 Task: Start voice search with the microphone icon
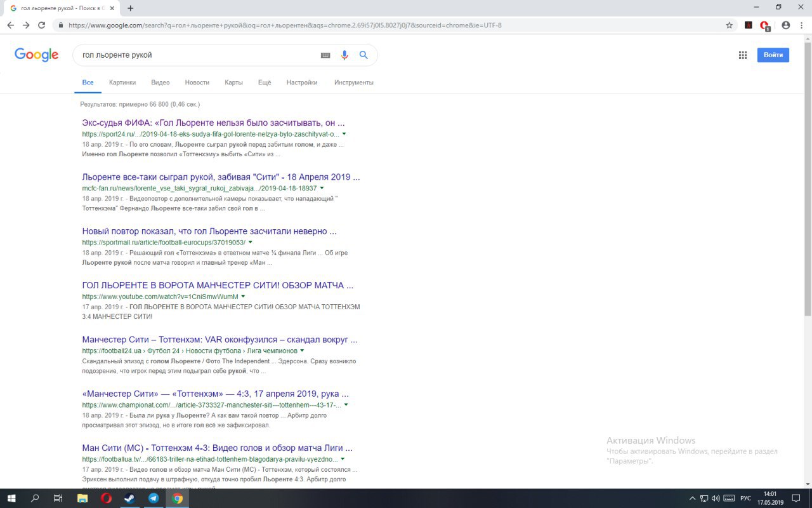click(344, 55)
